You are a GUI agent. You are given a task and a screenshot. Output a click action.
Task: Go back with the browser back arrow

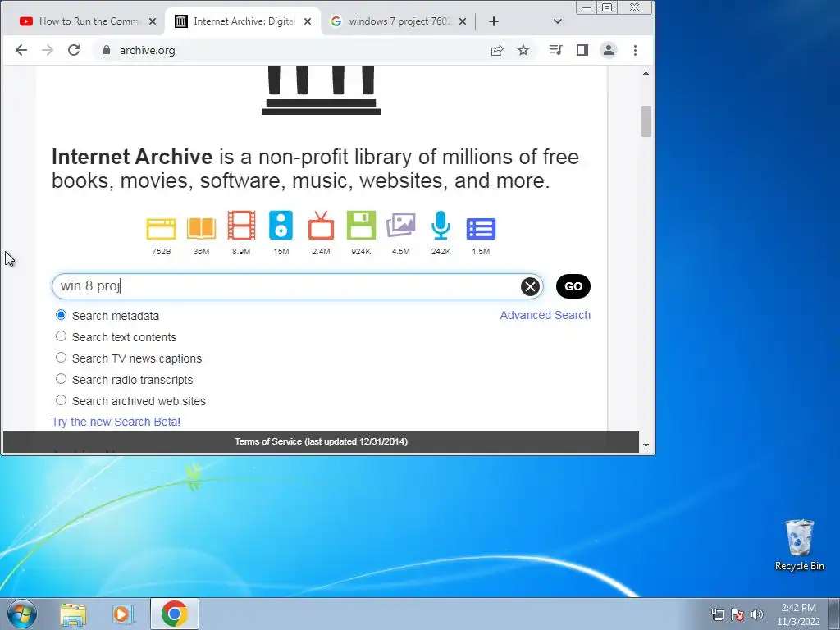pos(21,50)
